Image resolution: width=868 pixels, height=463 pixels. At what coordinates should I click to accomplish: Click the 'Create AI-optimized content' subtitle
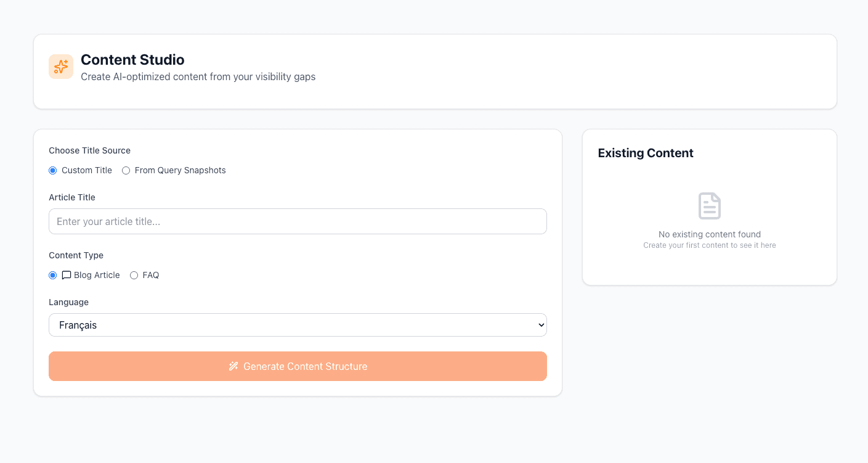[198, 77]
